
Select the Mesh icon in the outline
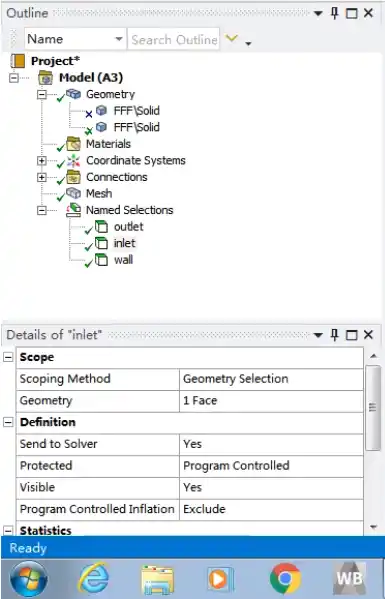[73, 193]
